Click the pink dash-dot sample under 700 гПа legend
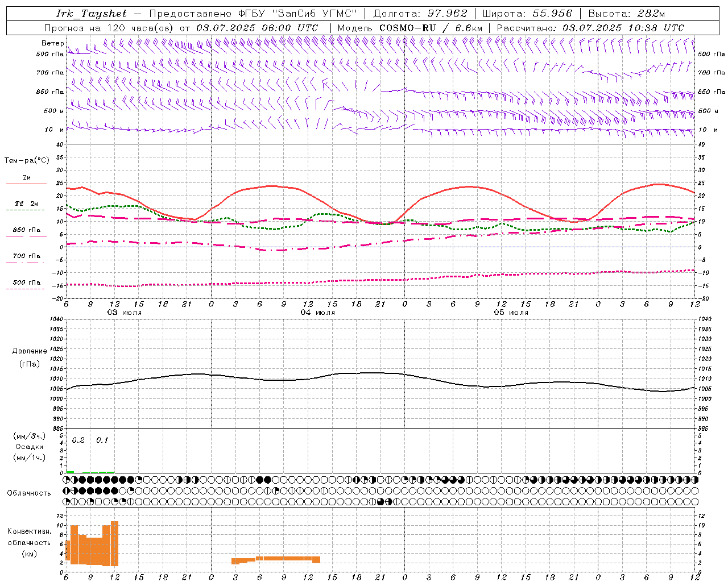The height and width of the screenshot is (582, 728). (x=25, y=263)
